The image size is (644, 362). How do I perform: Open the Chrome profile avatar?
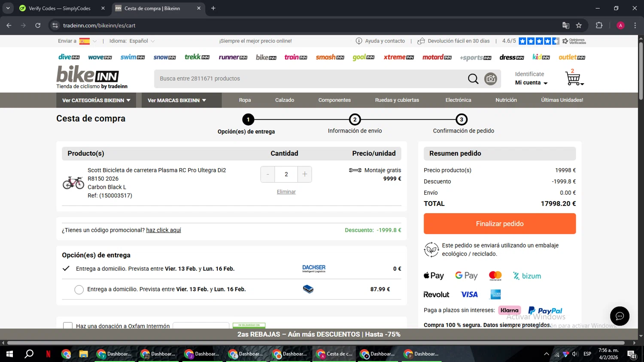tap(620, 25)
